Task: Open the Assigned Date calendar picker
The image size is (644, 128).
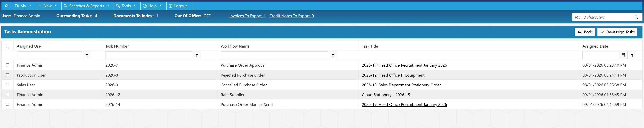Action: [x=624, y=55]
